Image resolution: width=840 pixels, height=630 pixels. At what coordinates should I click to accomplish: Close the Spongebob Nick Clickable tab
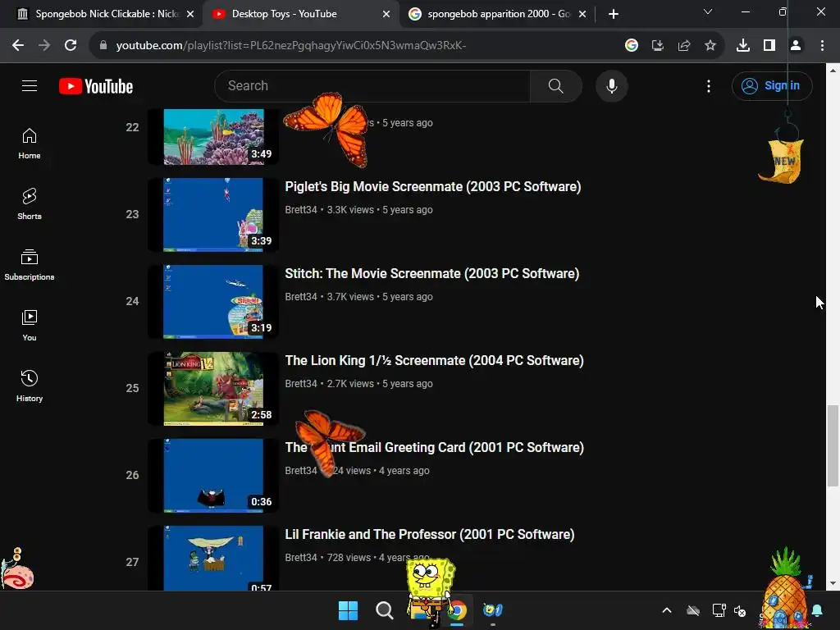click(x=190, y=14)
